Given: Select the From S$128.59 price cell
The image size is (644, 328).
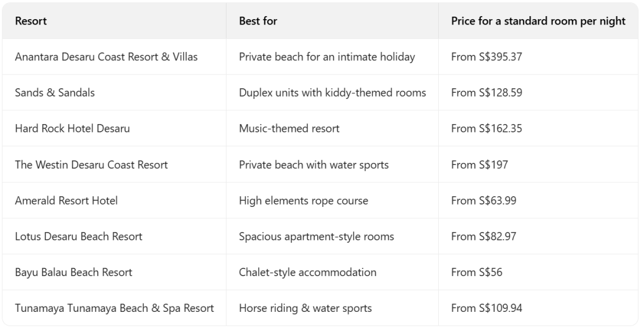Looking at the screenshot, I should pos(487,93).
